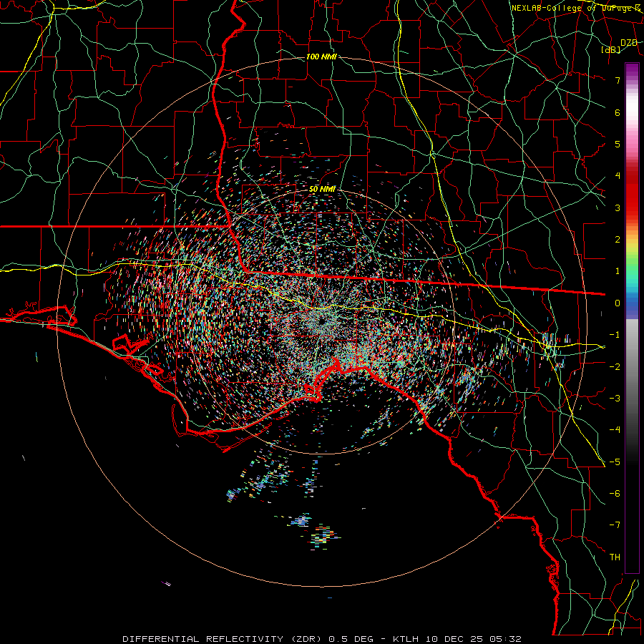
Task: Click the 6 value on the color scale
Action: (x=618, y=112)
